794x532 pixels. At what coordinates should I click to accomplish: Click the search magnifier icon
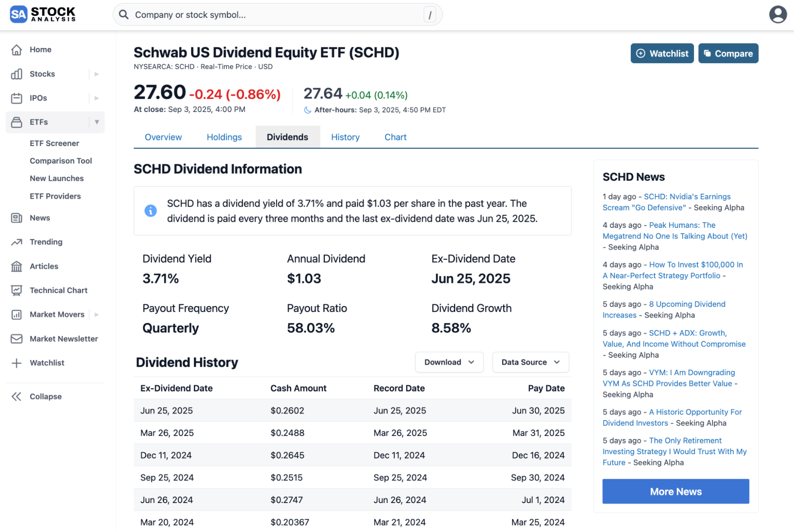[124, 15]
